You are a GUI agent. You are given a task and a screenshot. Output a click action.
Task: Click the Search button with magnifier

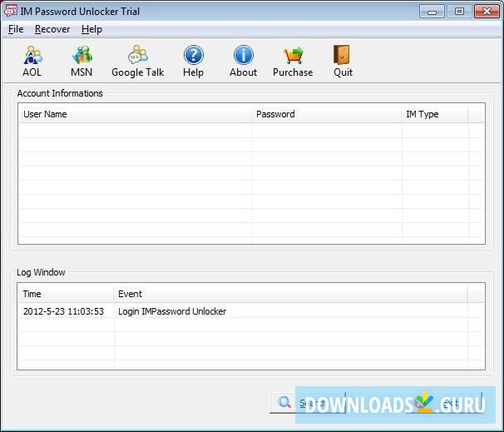[x=307, y=403]
